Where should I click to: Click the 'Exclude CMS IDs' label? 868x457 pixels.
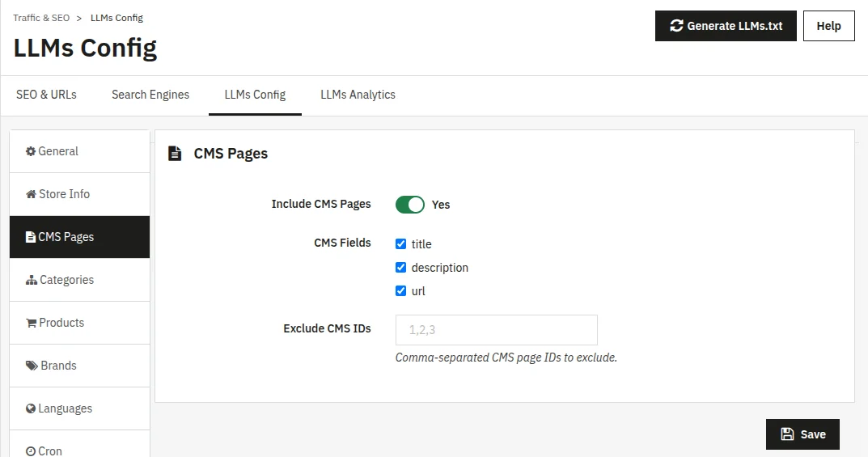[x=327, y=328]
